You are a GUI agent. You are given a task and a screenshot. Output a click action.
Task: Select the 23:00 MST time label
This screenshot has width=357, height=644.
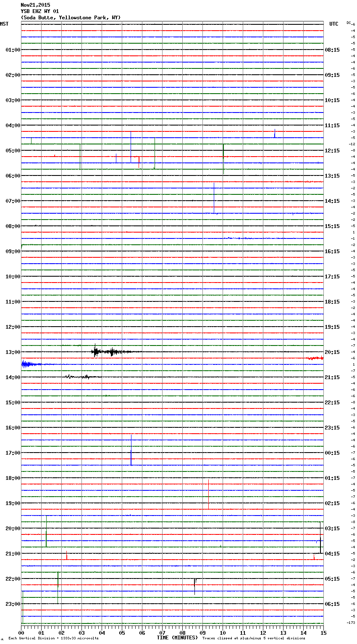pyautogui.click(x=13, y=604)
